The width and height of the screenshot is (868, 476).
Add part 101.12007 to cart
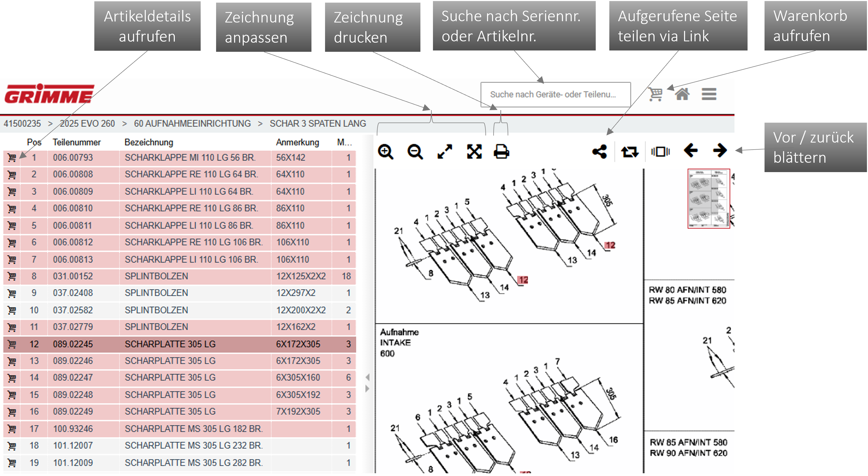(x=12, y=446)
